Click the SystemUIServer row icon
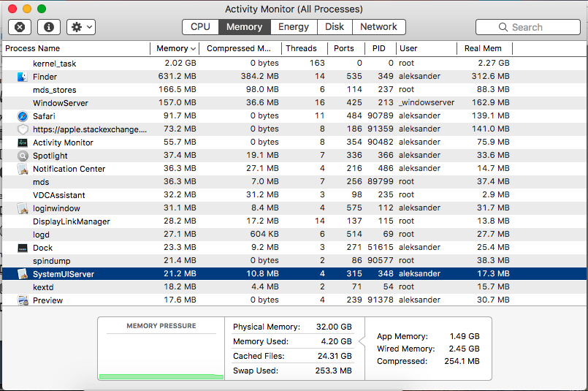Screen dimensions: 588x391 point(23,274)
